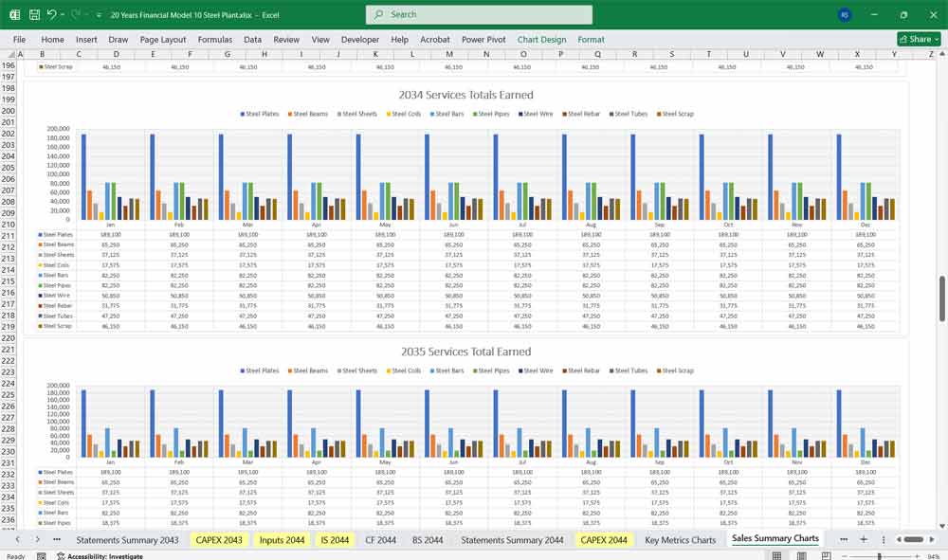Open the CAPEX 2044 sheet tab
This screenshot has height=560, width=948.
[x=605, y=538]
